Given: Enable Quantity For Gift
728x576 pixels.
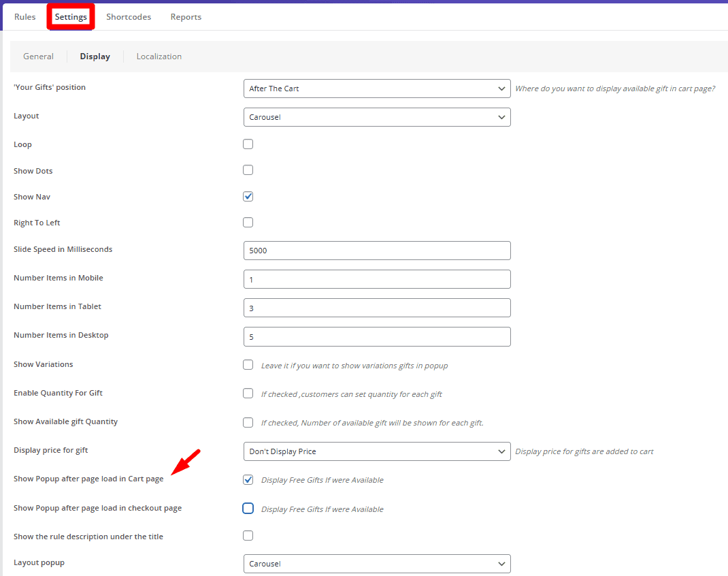Looking at the screenshot, I should click(248, 393).
